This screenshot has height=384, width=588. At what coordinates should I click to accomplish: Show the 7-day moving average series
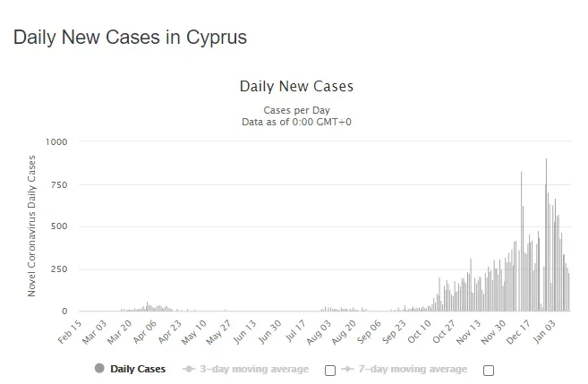(x=413, y=369)
